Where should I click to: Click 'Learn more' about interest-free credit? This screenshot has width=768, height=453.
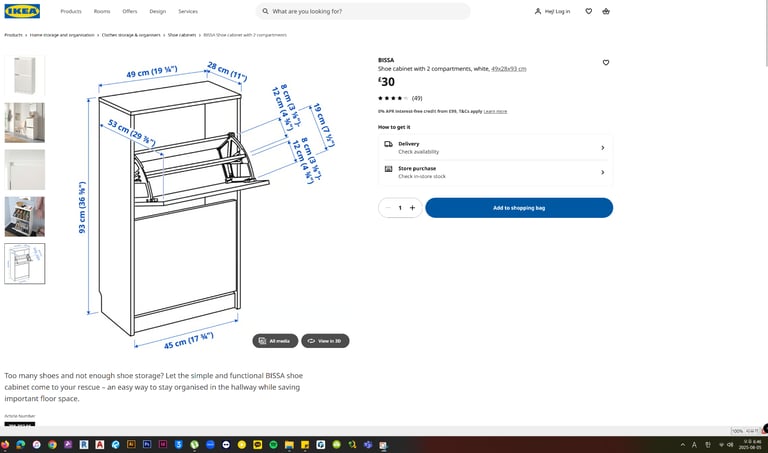coord(495,112)
